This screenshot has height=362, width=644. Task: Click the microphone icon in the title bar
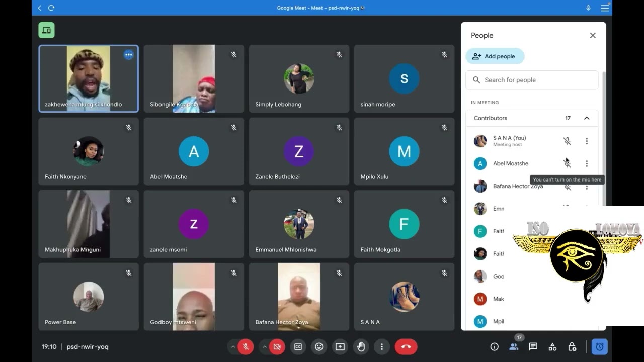588,8
